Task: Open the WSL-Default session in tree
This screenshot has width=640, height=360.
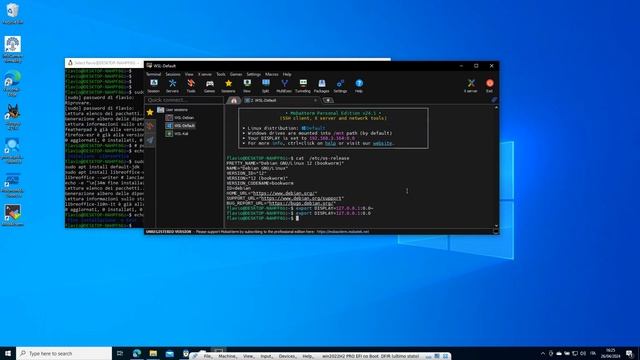Action: [x=180, y=126]
